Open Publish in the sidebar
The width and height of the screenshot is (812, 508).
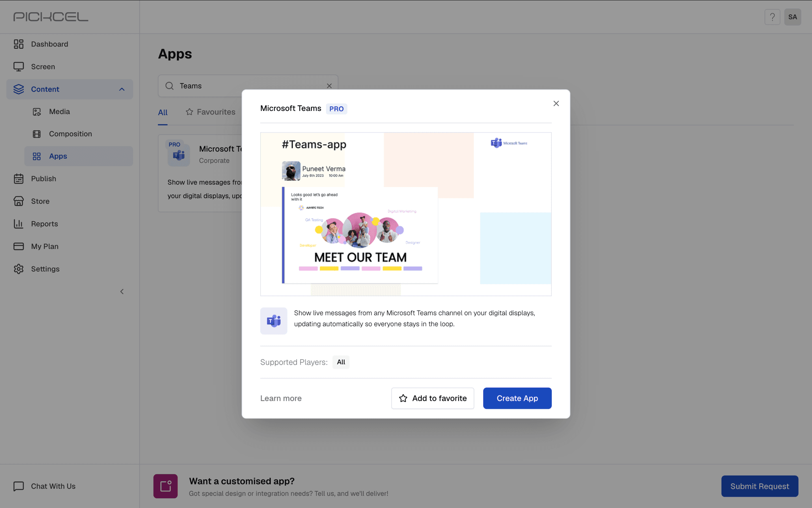coord(70,179)
